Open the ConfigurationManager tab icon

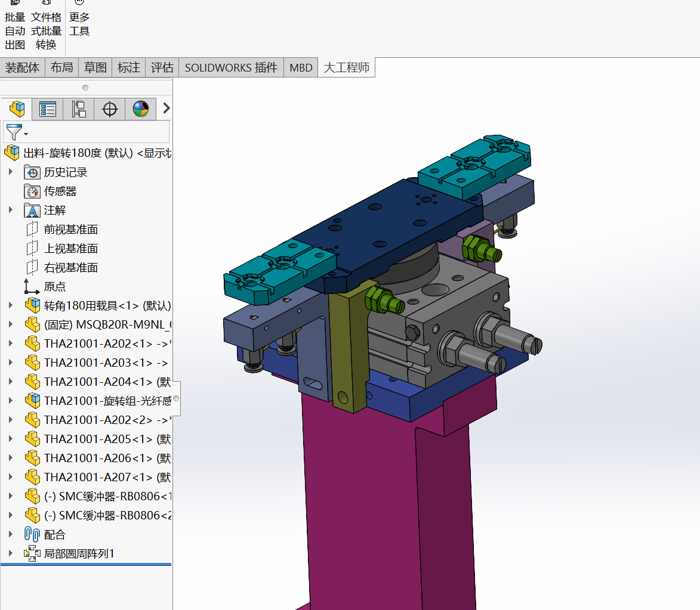tap(79, 109)
